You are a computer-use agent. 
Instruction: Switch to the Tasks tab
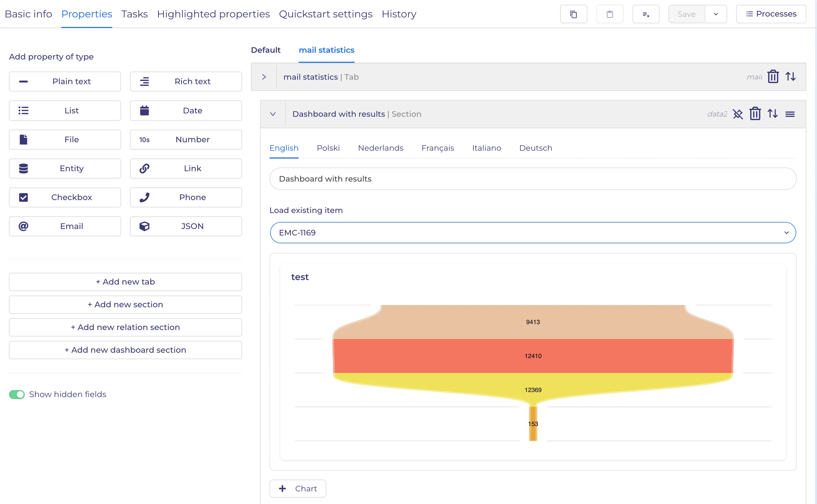(134, 14)
